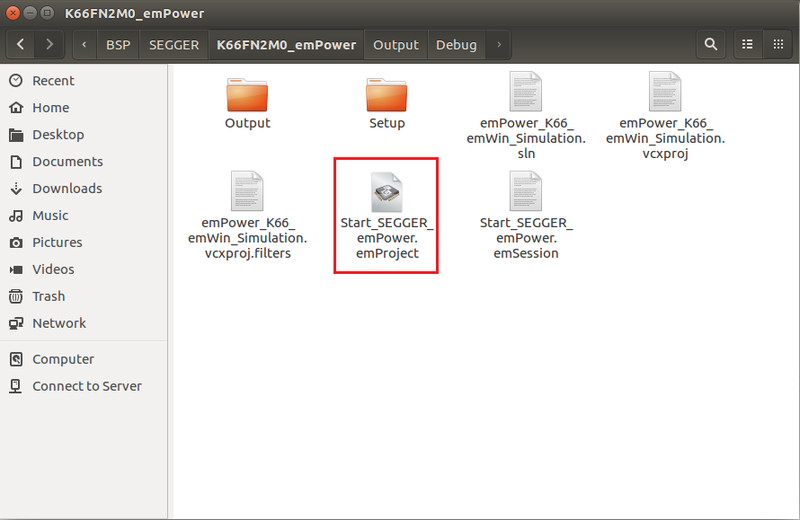Image resolution: width=800 pixels, height=520 pixels.
Task: Navigate to SEGGER path segment
Action: point(174,45)
